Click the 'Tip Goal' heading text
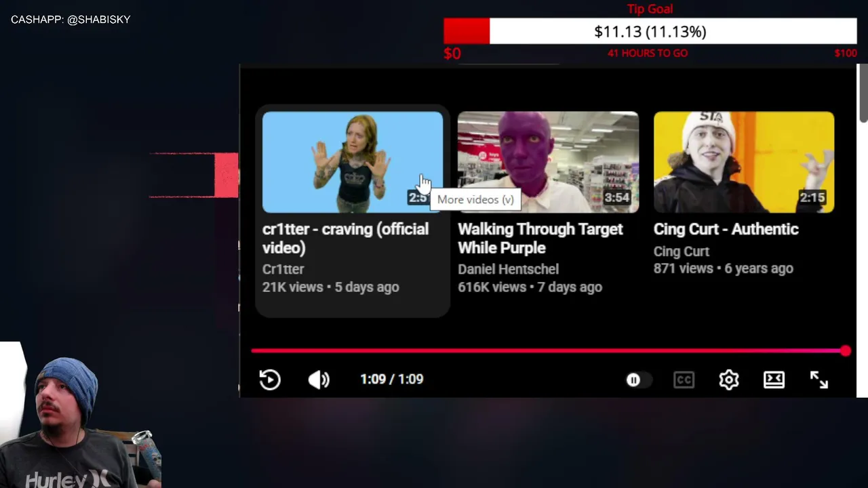Image resolution: width=868 pixels, height=488 pixels. point(650,9)
